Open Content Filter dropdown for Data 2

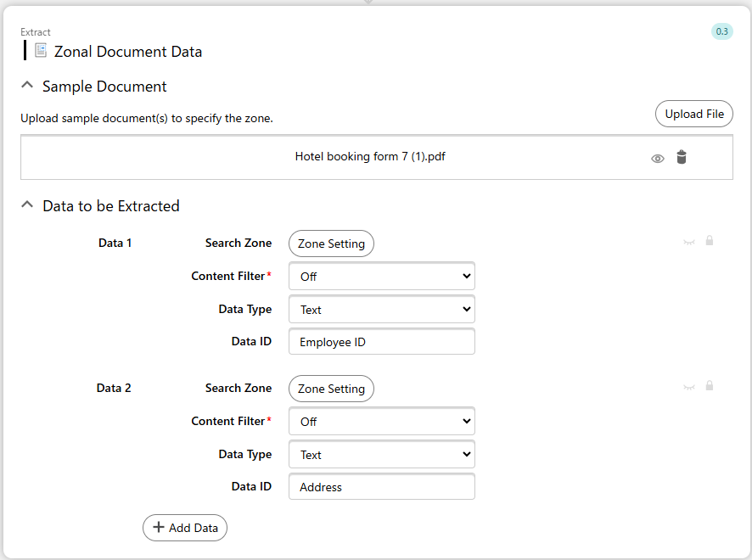(x=382, y=422)
